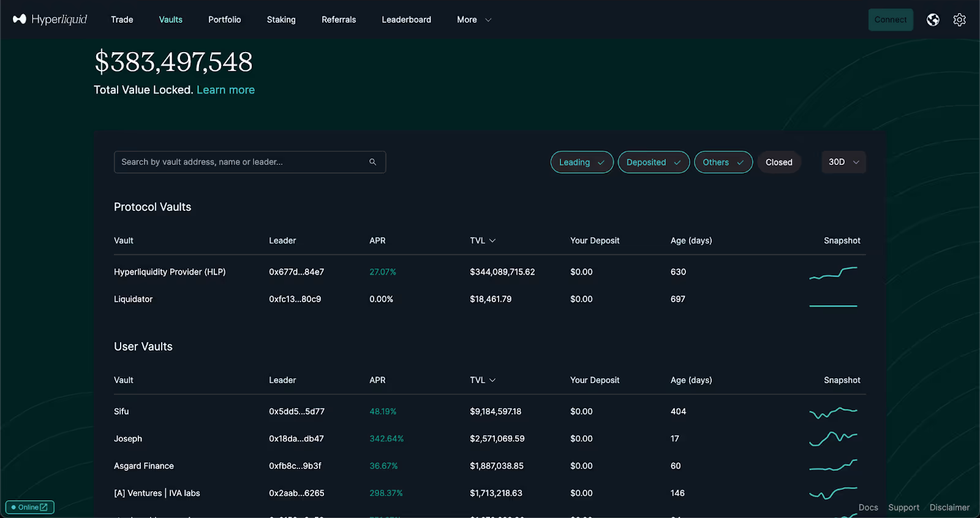Click leader address 0x2aab...6265
Image resolution: width=980 pixels, height=518 pixels.
pyautogui.click(x=296, y=493)
